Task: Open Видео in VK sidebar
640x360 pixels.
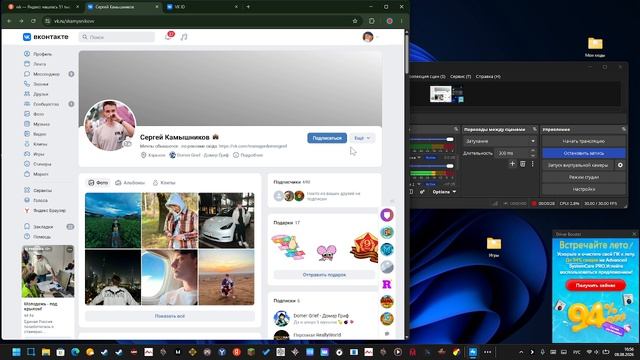Action: (x=36, y=134)
